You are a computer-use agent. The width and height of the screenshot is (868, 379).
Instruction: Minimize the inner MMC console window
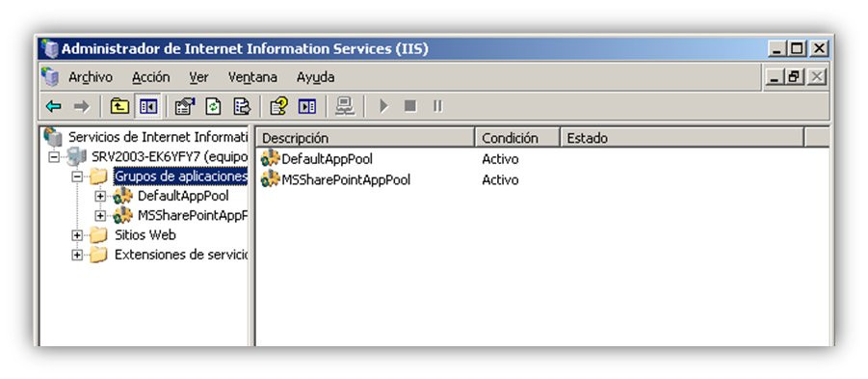[775, 77]
